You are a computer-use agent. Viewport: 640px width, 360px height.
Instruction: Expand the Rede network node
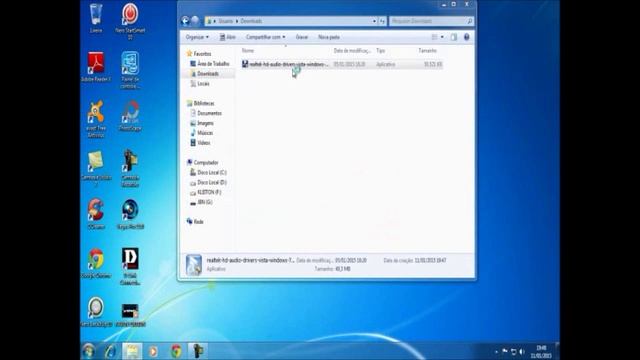[x=195, y=222]
